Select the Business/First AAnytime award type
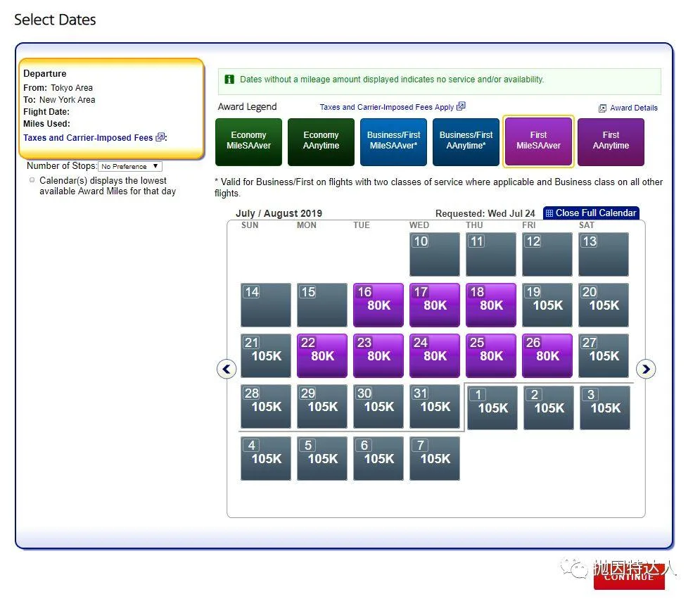 click(x=466, y=142)
